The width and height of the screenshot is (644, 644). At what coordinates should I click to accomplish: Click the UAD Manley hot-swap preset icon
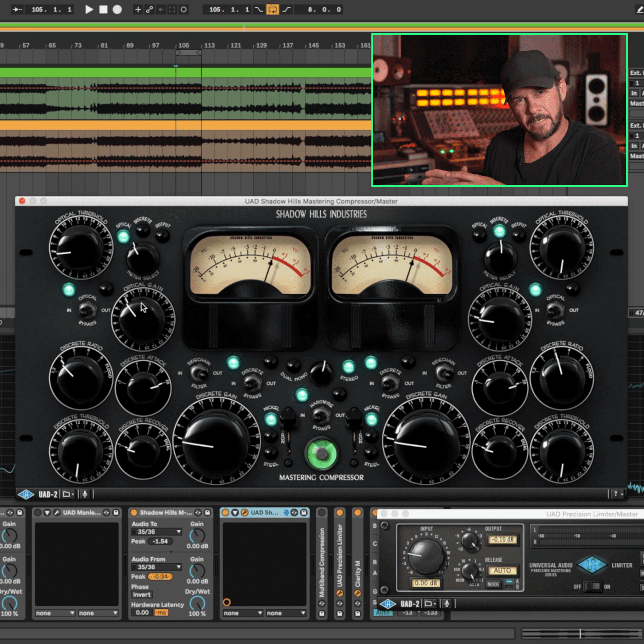click(x=106, y=513)
